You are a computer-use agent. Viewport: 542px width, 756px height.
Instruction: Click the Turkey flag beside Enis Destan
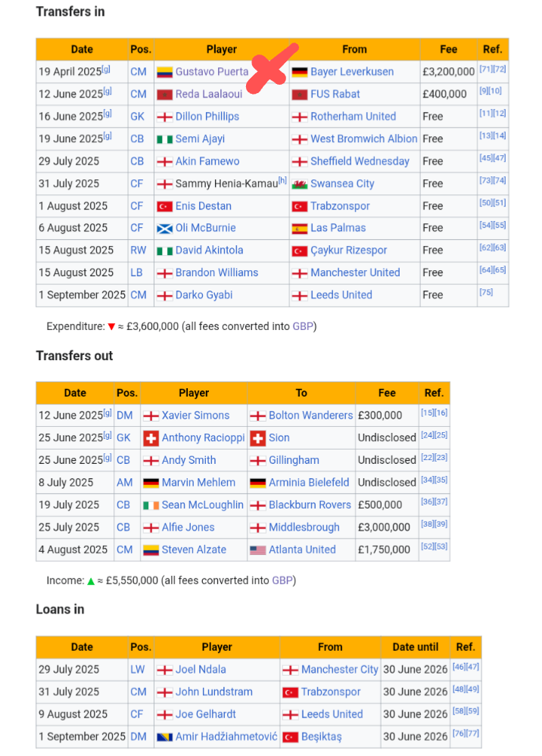(x=164, y=207)
